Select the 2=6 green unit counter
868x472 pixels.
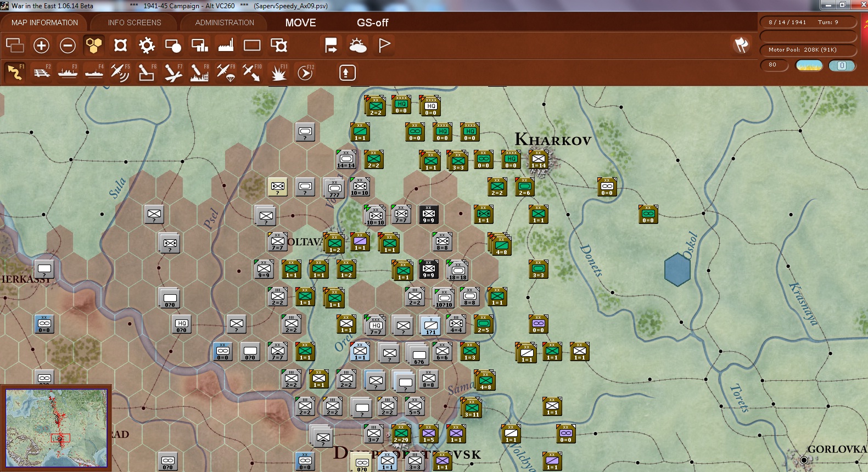point(525,187)
